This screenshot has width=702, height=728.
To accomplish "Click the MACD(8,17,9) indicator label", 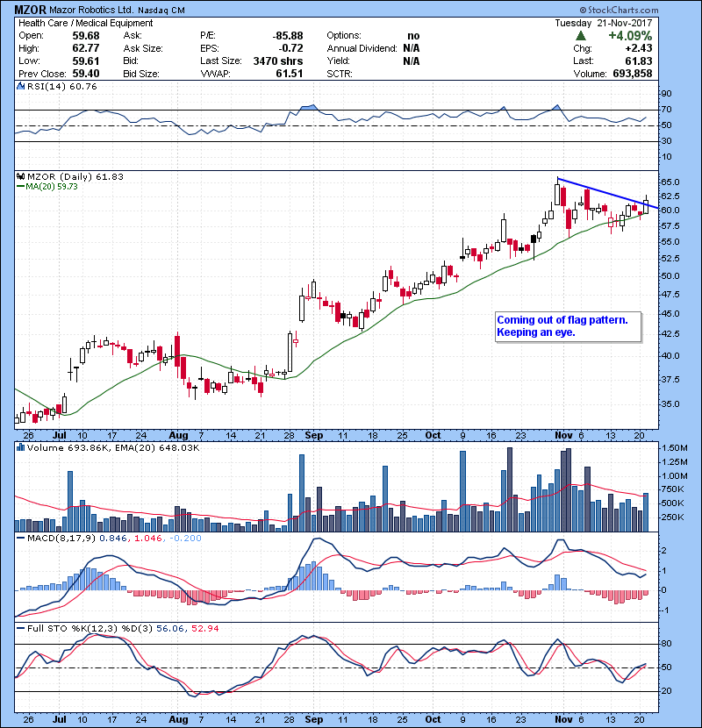I will click(x=61, y=539).
